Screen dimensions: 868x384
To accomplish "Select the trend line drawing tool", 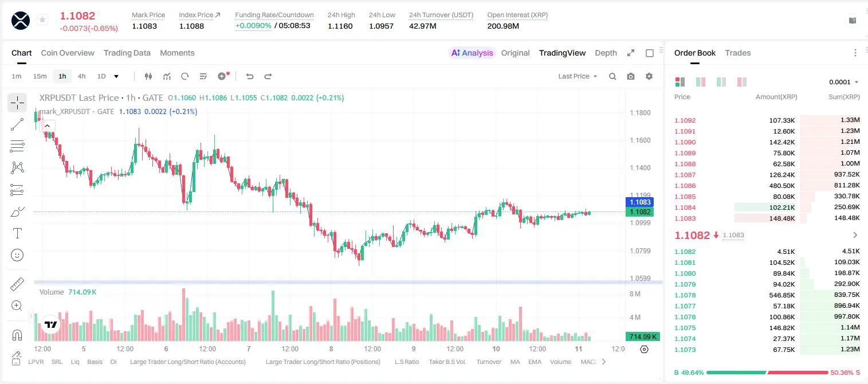I will point(17,124).
